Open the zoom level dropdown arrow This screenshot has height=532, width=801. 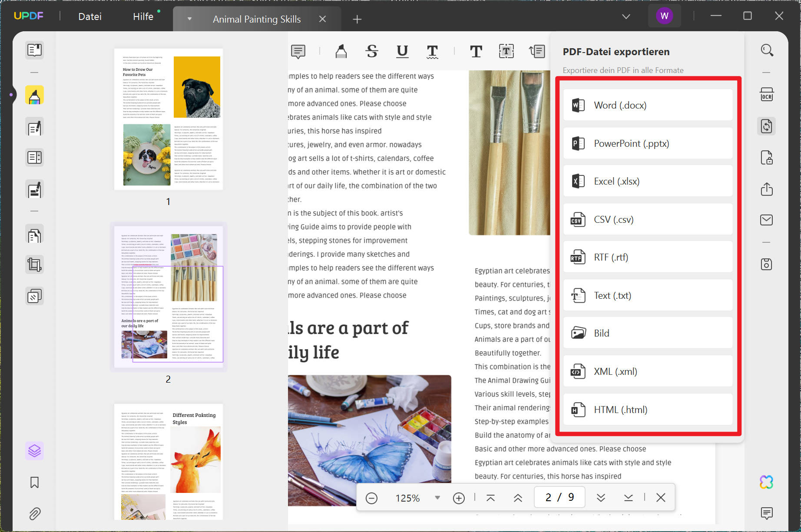tap(437, 498)
